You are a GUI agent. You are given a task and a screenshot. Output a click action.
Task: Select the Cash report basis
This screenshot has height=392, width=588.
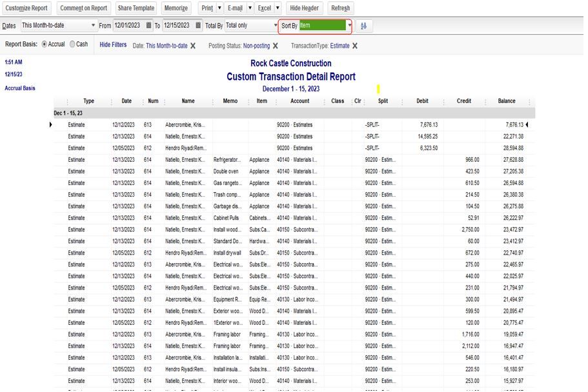(x=72, y=44)
